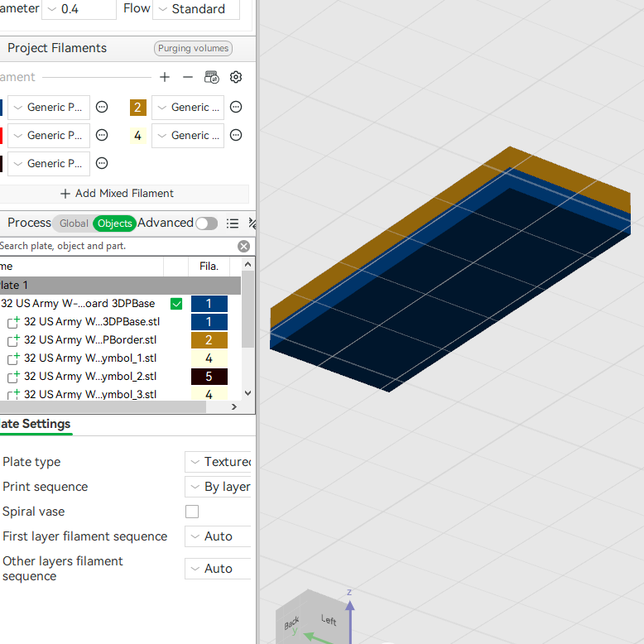Add a new filament with plus icon
Image resolution: width=644 pixels, height=644 pixels.
(165, 77)
